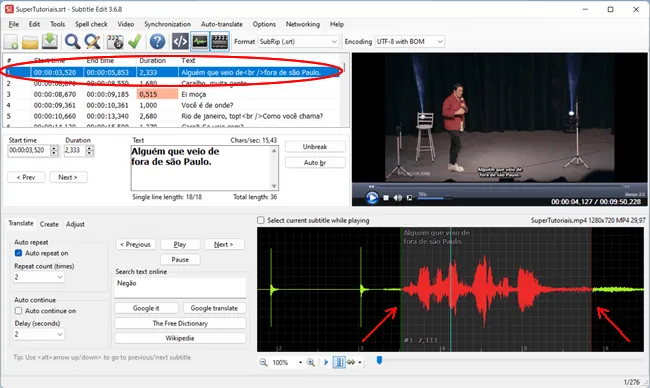Toggle the video player filmstrip icon
This screenshot has width=650, height=388.
click(x=220, y=41)
